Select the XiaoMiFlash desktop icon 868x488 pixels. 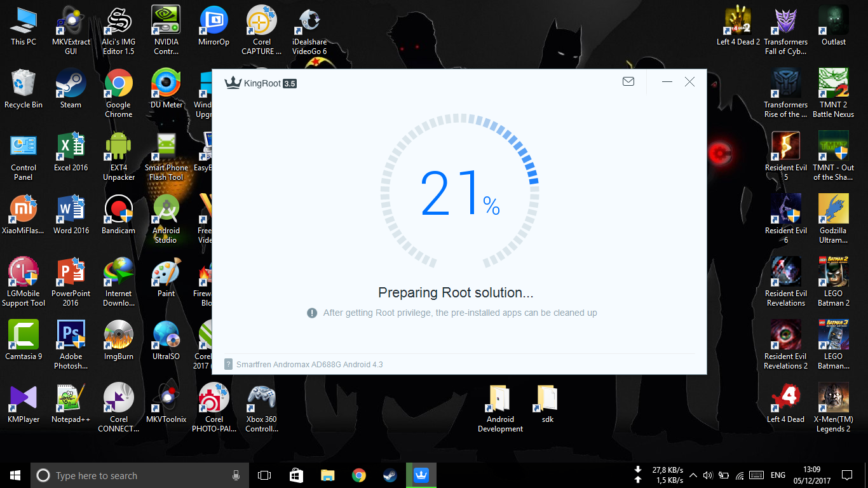24,215
